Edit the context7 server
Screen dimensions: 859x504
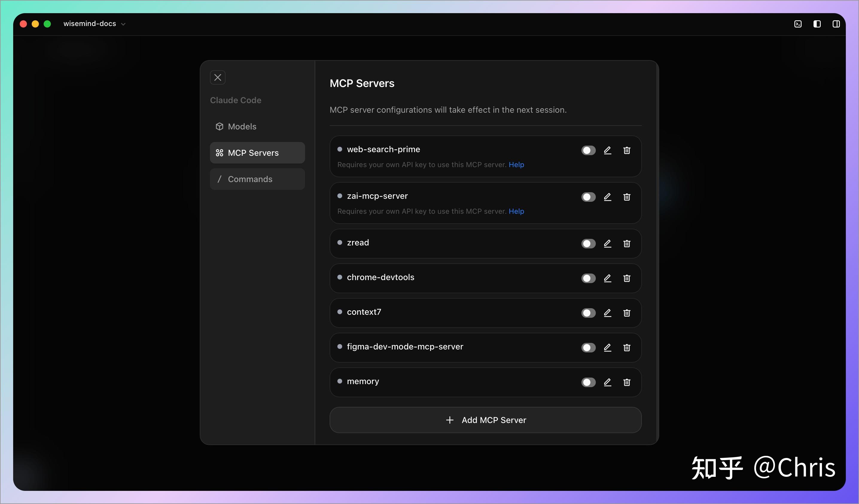click(607, 313)
